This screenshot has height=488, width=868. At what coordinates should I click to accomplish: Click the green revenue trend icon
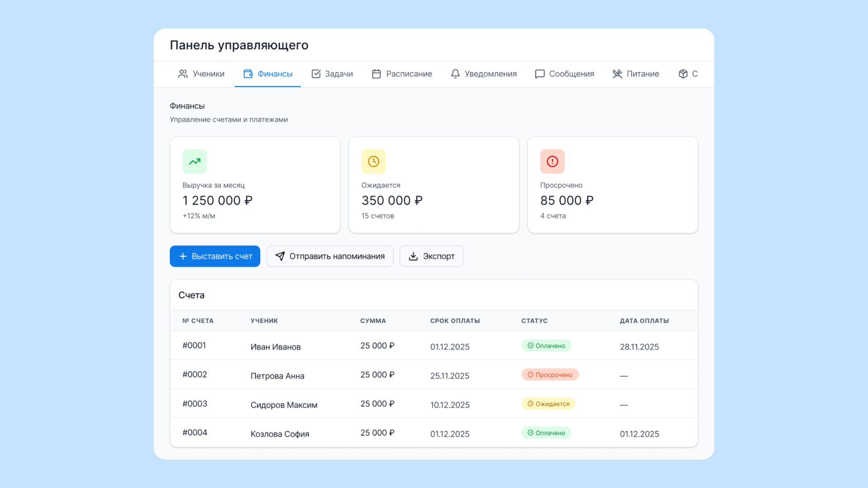pyautogui.click(x=194, y=161)
